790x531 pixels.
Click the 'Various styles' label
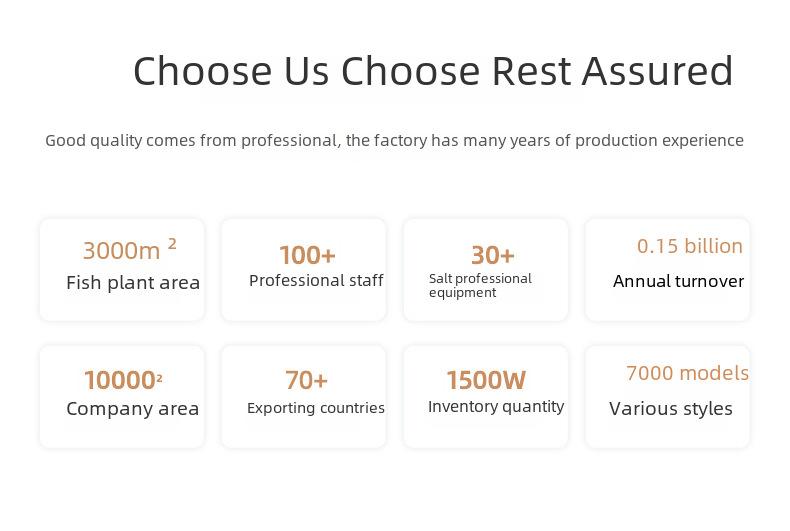[671, 409]
